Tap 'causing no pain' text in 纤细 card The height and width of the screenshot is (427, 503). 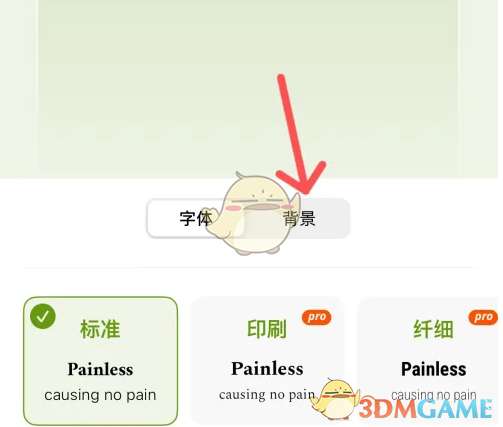point(434,395)
